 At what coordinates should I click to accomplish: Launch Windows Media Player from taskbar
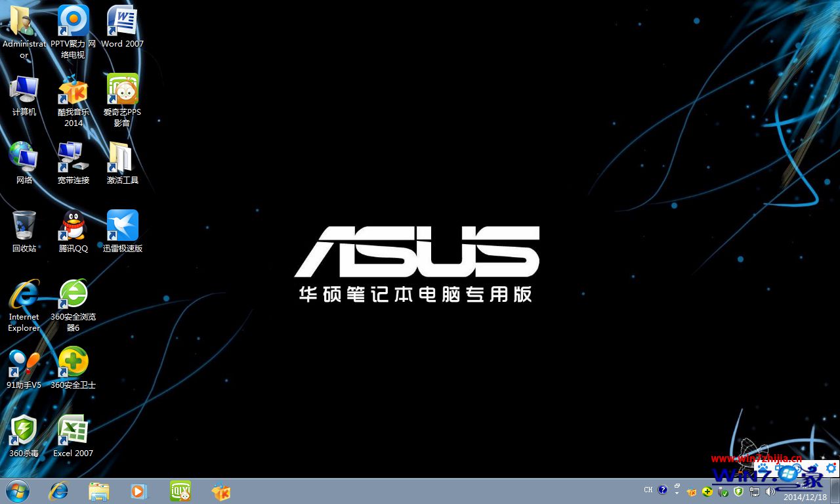tap(139, 490)
